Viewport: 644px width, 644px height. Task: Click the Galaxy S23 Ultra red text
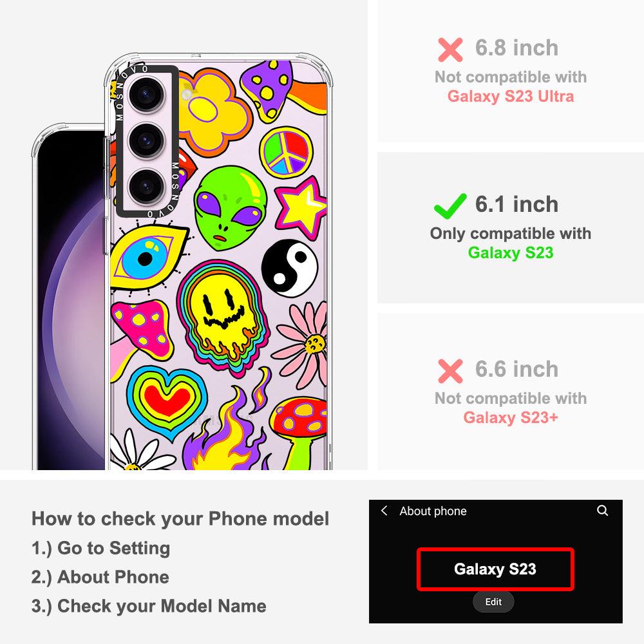pyautogui.click(x=511, y=96)
